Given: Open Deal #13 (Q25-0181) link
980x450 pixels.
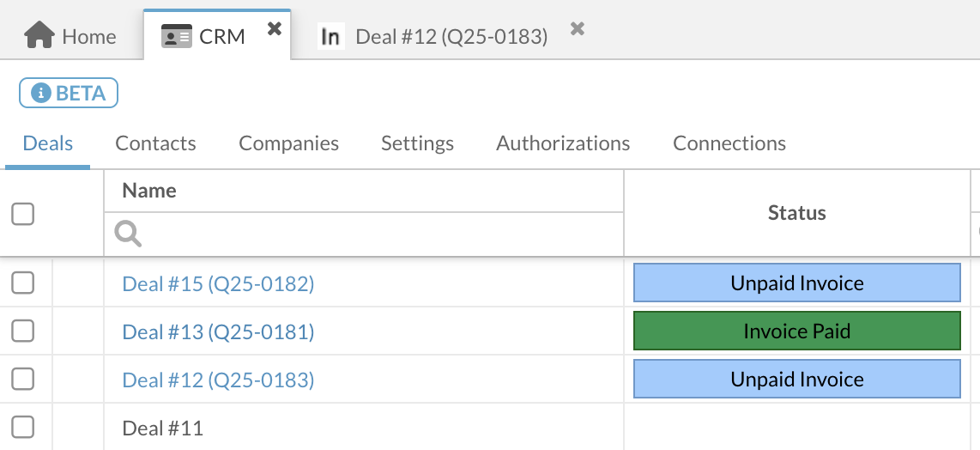Looking at the screenshot, I should (218, 331).
